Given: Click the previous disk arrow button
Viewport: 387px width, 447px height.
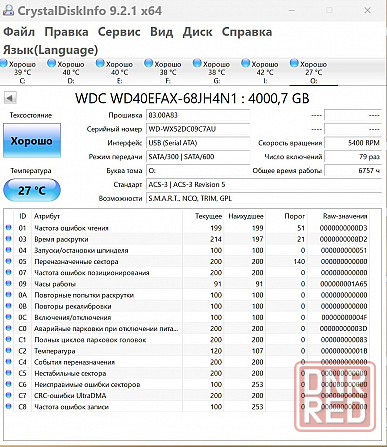Looking at the screenshot, I should [x=10, y=98].
